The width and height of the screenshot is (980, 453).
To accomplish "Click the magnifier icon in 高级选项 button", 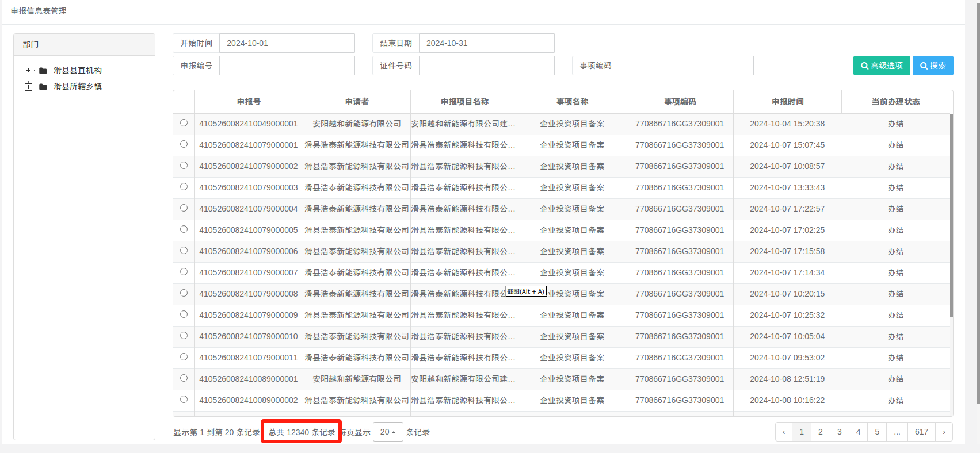I will pyautogui.click(x=864, y=66).
